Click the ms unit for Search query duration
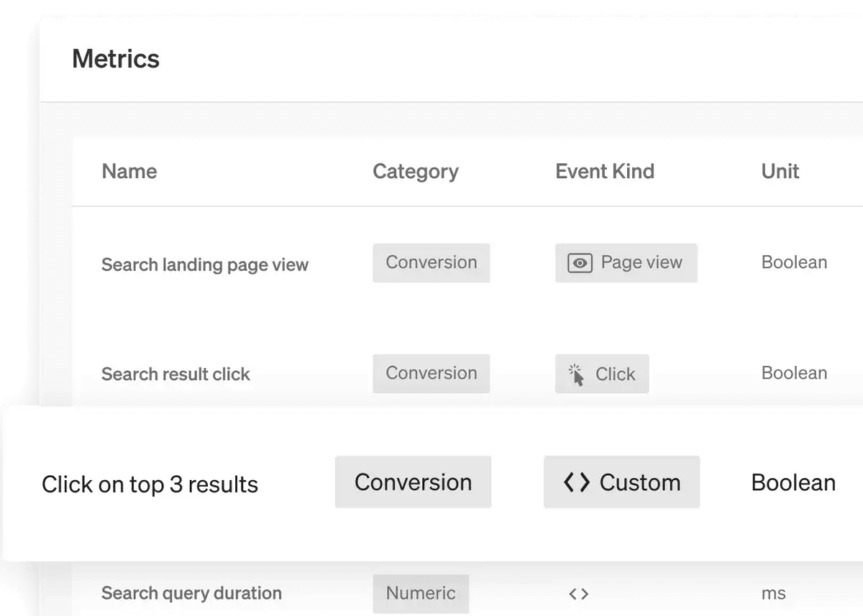 (772, 594)
